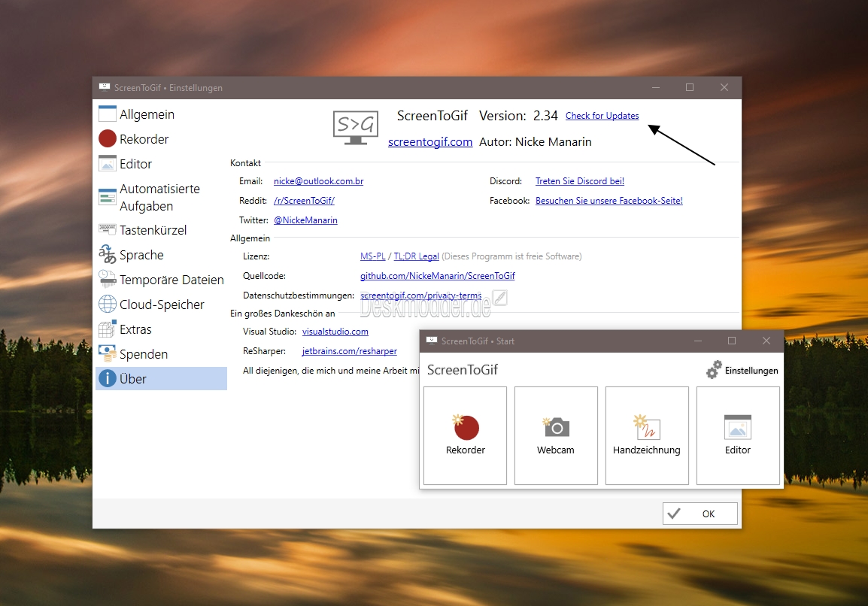Click the Start window title bar app icon

[431, 341]
